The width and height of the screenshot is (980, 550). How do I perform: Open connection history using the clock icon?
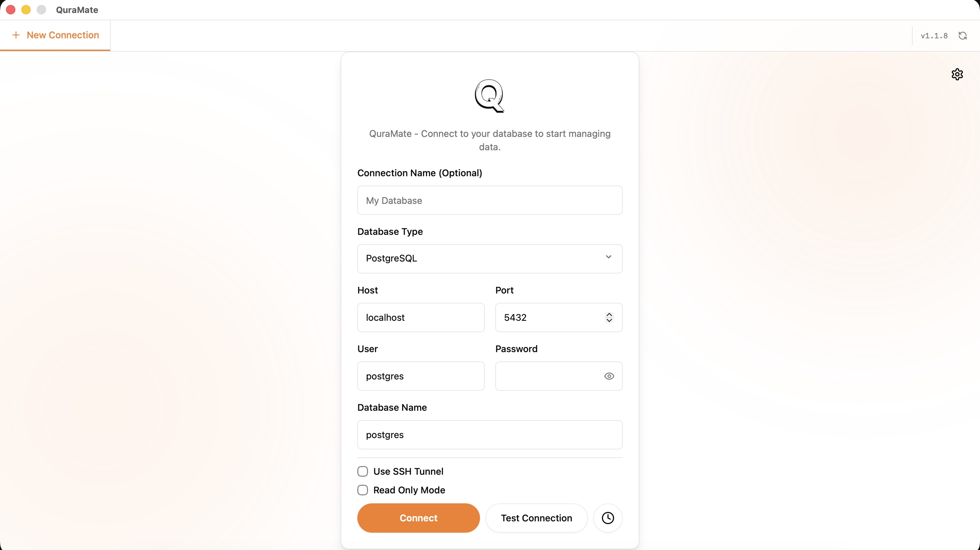tap(608, 518)
